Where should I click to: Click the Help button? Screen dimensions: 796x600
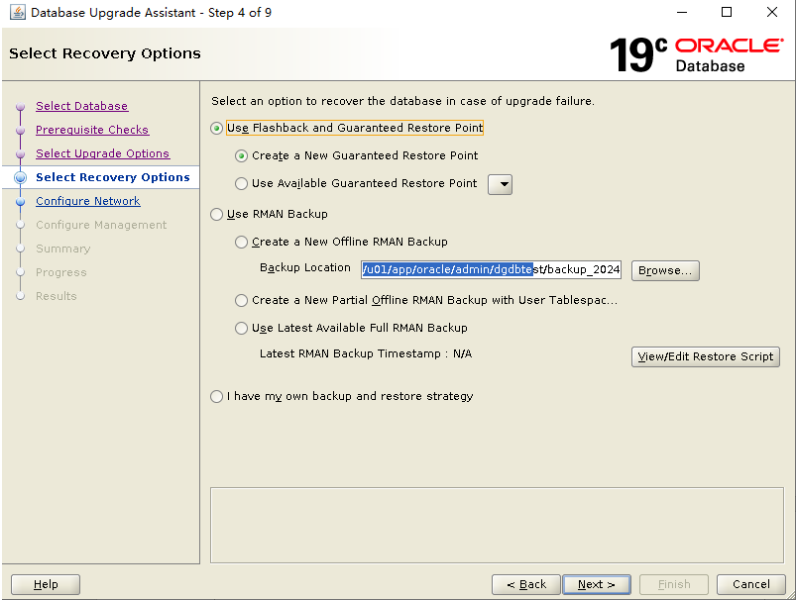(46, 584)
